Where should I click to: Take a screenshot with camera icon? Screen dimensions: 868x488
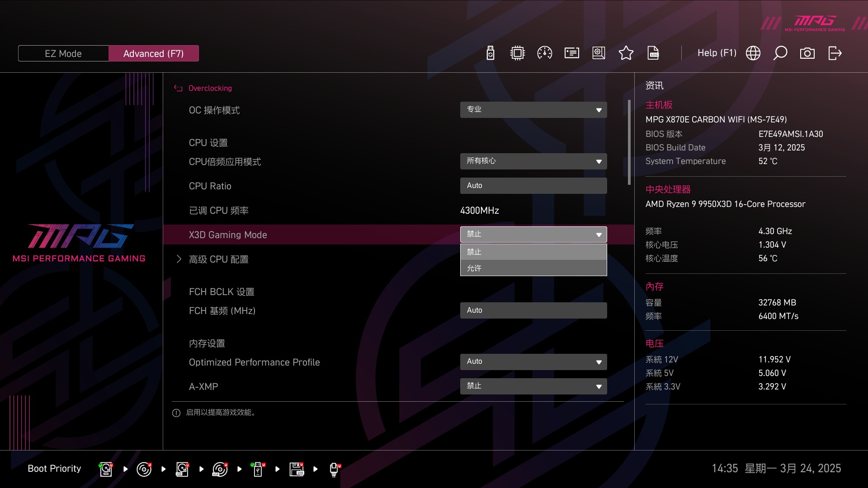[x=807, y=53]
